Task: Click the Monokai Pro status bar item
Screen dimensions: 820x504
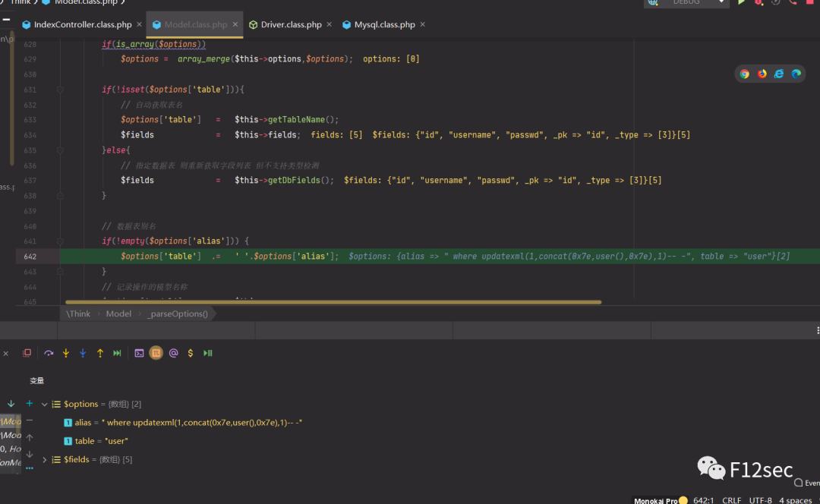Action: pos(661,500)
